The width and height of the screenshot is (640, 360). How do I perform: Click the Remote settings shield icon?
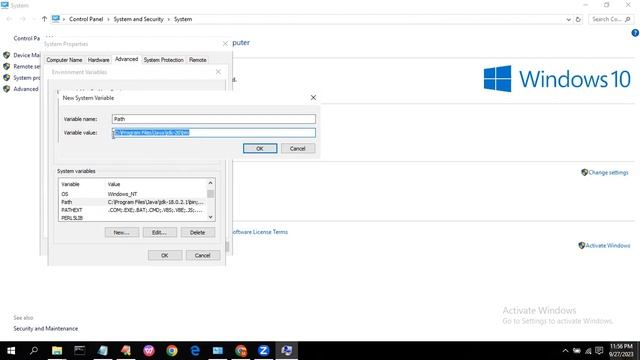point(7,66)
